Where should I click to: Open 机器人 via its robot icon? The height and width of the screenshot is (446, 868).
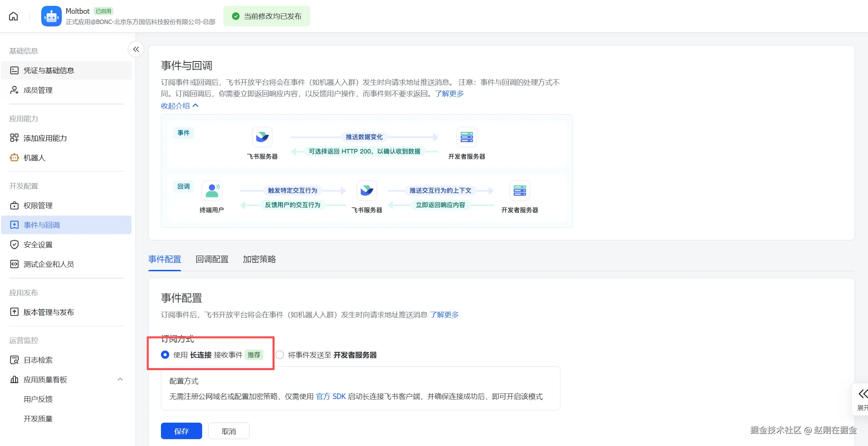(x=14, y=158)
